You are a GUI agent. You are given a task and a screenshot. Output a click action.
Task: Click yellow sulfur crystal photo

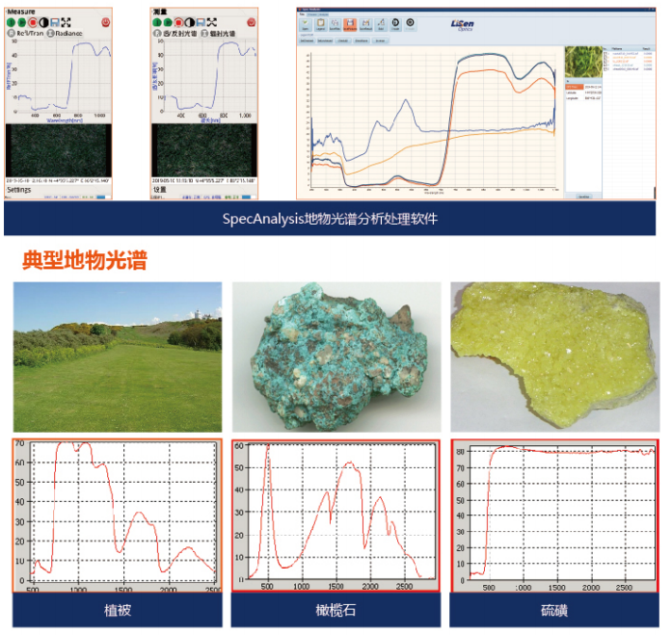pyautogui.click(x=555, y=357)
